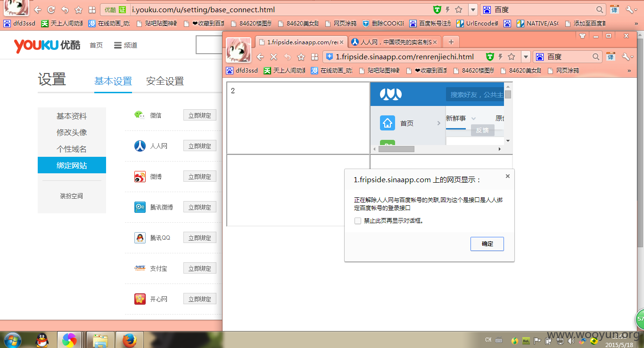Go back in the fripside browser window
Screen dimensions: 644x348
[260, 57]
